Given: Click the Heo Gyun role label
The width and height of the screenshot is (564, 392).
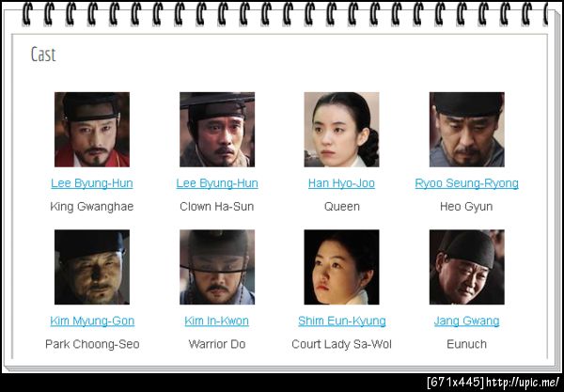Looking at the screenshot, I should (466, 207).
